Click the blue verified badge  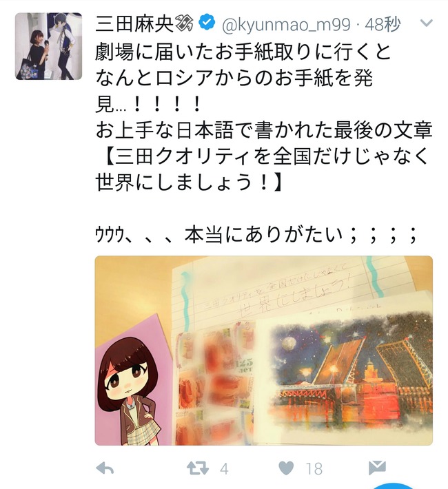(207, 23)
